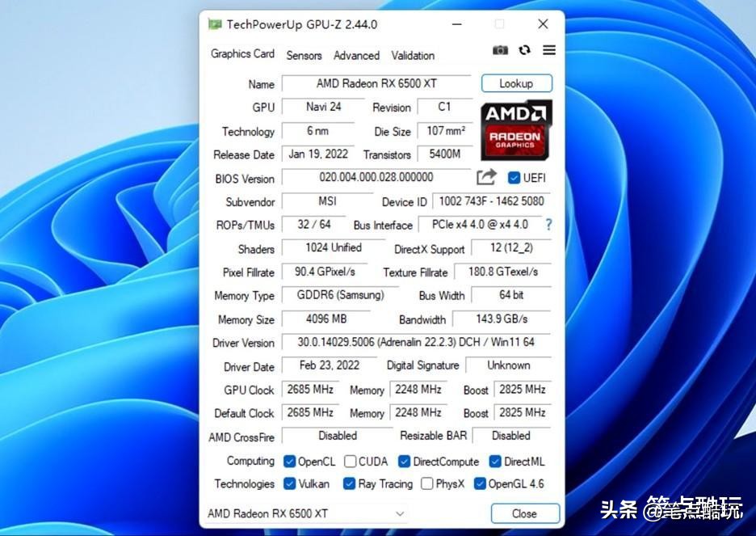756x536 pixels.
Task: Click the AMD CrossFire field Disabled
Action: (x=338, y=436)
